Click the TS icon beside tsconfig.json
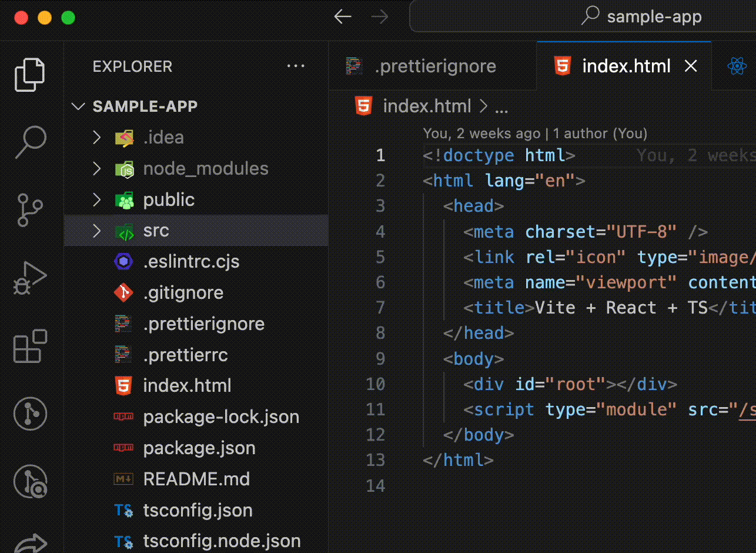This screenshot has width=756, height=553. 123,511
